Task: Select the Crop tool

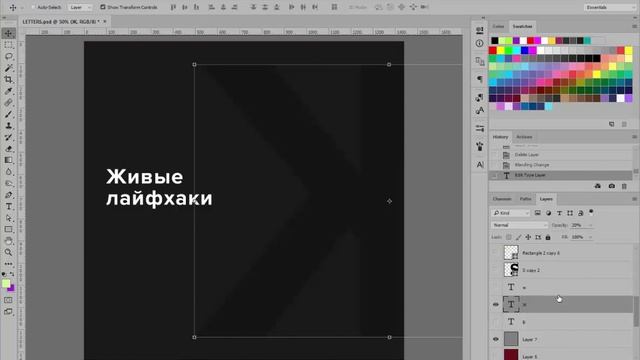Action: [x=9, y=79]
